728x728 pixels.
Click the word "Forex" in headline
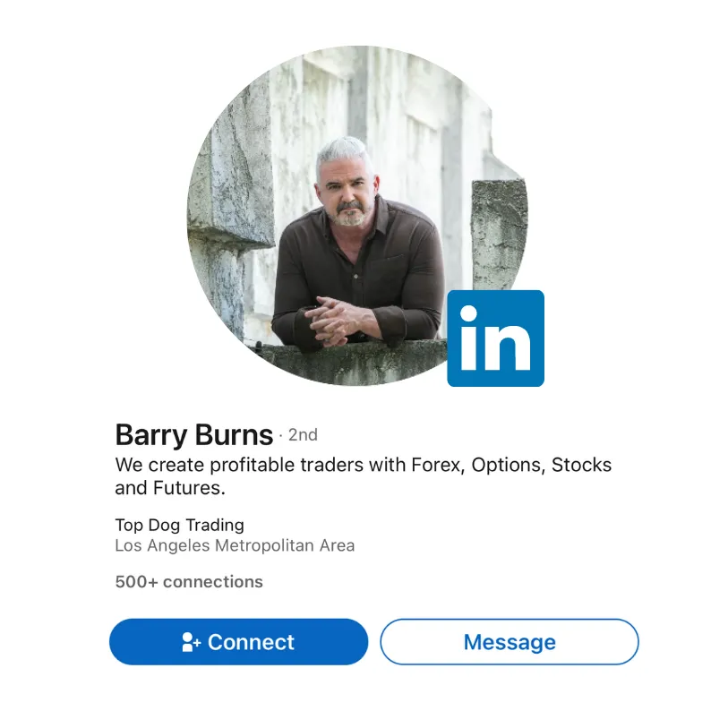click(438, 465)
